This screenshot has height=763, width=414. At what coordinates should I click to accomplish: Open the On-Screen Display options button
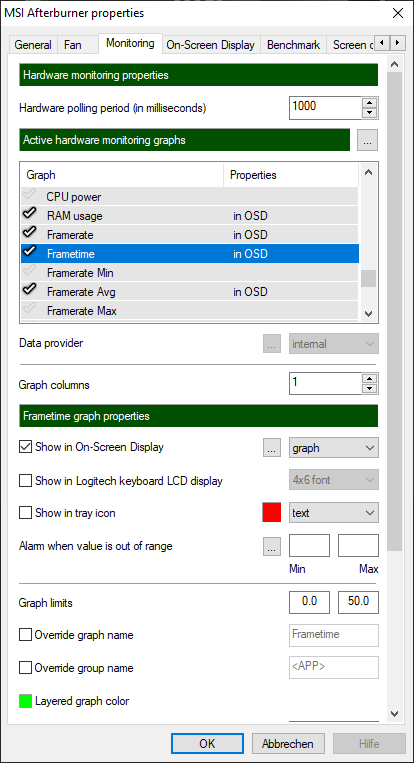click(x=272, y=448)
